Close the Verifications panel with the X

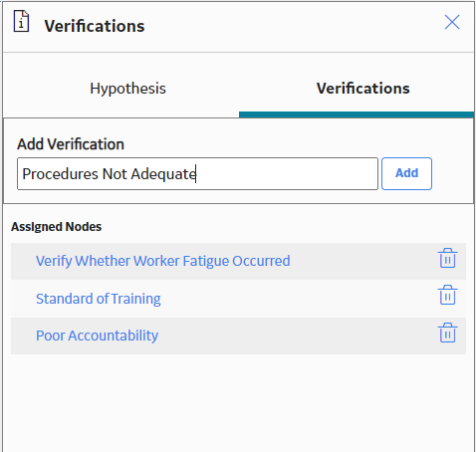point(452,22)
